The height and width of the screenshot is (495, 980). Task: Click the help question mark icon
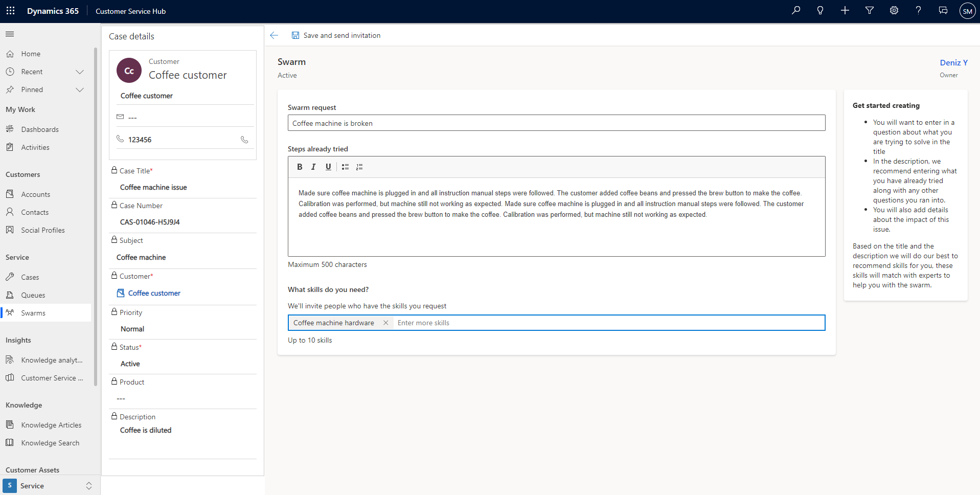tap(919, 10)
